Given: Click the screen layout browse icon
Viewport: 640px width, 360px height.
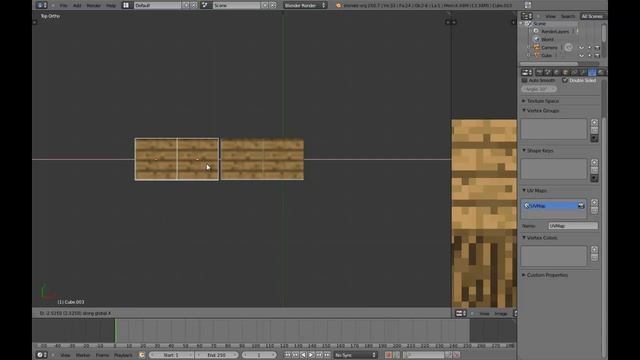Looking at the screenshot, I should (126, 5).
